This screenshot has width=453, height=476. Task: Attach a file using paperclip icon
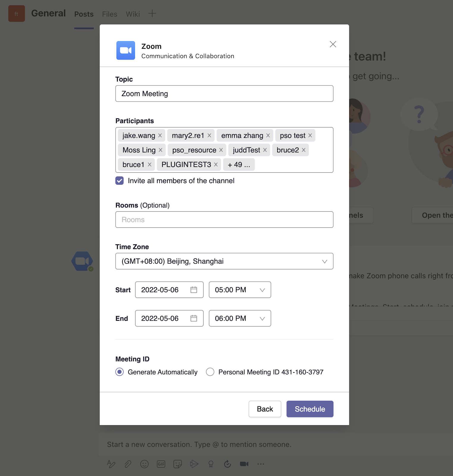point(128,464)
